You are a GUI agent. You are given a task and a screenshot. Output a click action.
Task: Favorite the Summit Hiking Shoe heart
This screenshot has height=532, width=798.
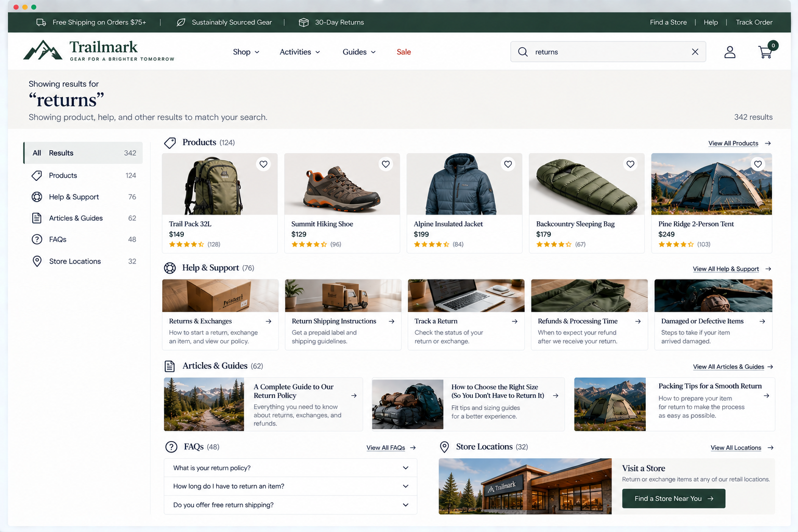coord(385,164)
